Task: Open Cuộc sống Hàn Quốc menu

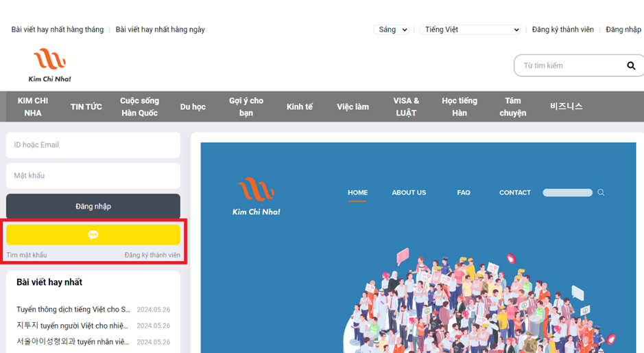Action: tap(140, 106)
